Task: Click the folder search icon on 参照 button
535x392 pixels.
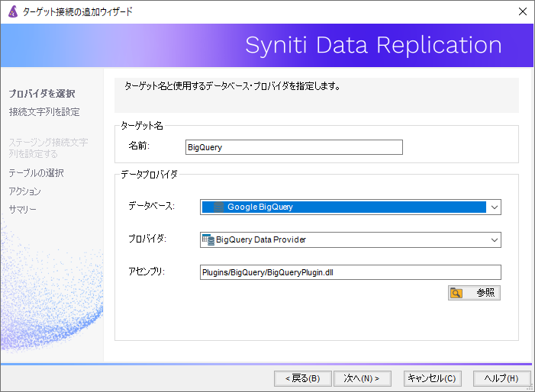Action: pos(456,293)
